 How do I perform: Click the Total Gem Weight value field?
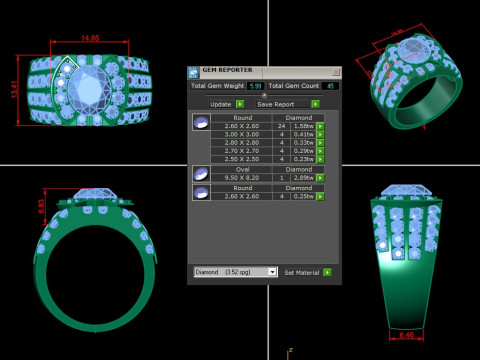[255, 86]
